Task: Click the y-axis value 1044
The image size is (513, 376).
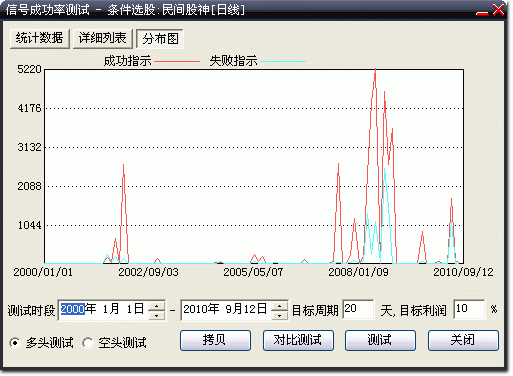Action: point(29,225)
